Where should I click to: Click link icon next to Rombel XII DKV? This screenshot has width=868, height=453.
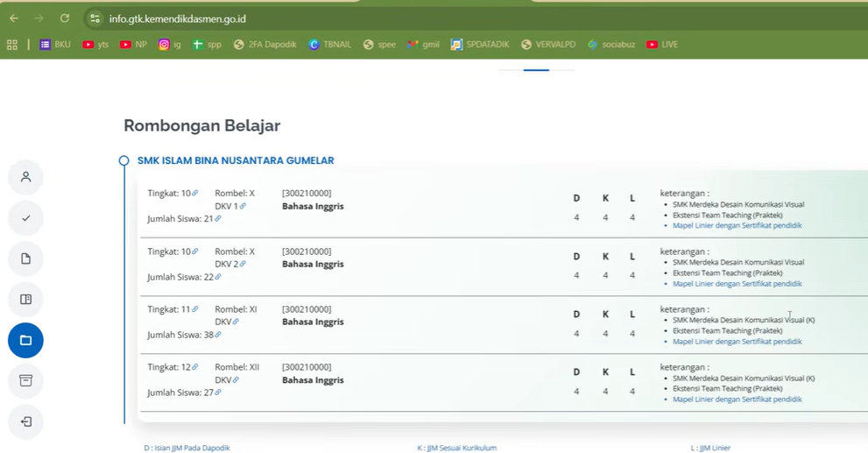(236, 380)
